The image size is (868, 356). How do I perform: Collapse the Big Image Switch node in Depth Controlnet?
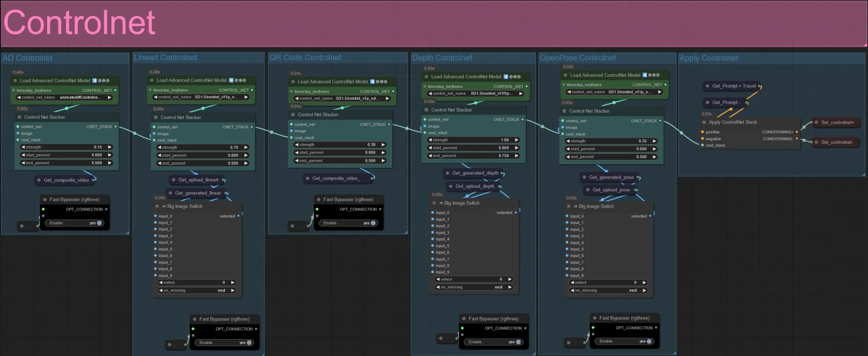click(434, 203)
